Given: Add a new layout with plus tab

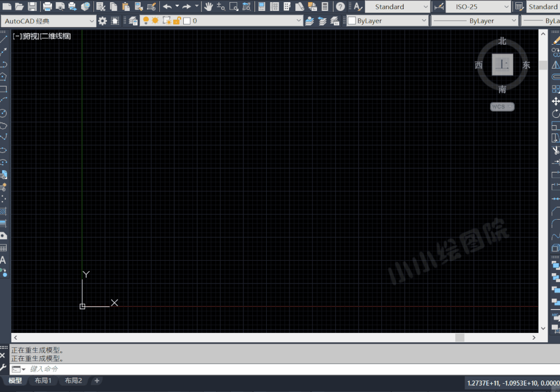Looking at the screenshot, I should 97,381.
